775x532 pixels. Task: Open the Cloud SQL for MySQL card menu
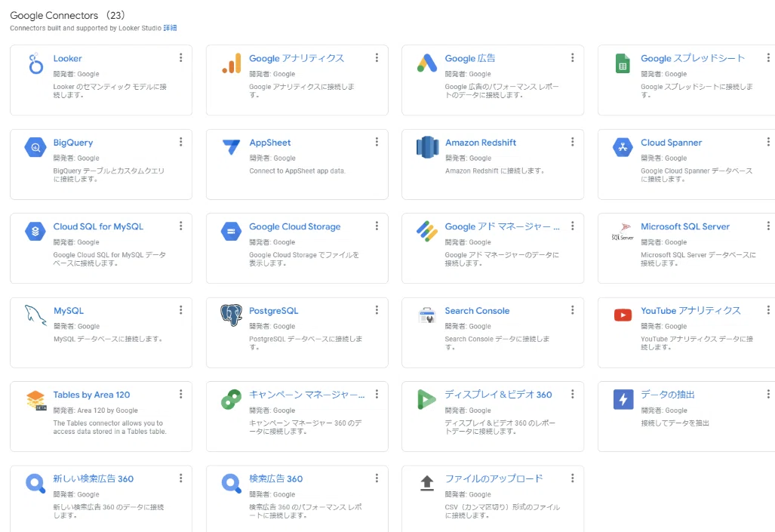pos(181,226)
